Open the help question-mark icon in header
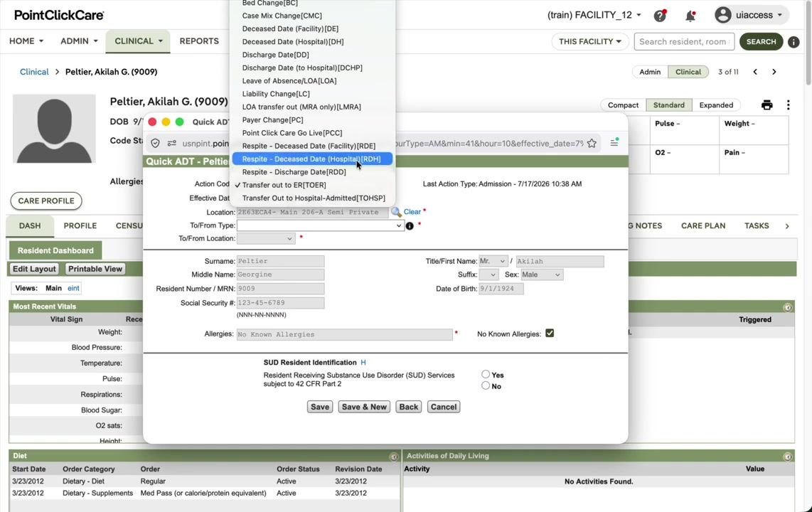Image resolution: width=812 pixels, height=512 pixels. pos(660,16)
